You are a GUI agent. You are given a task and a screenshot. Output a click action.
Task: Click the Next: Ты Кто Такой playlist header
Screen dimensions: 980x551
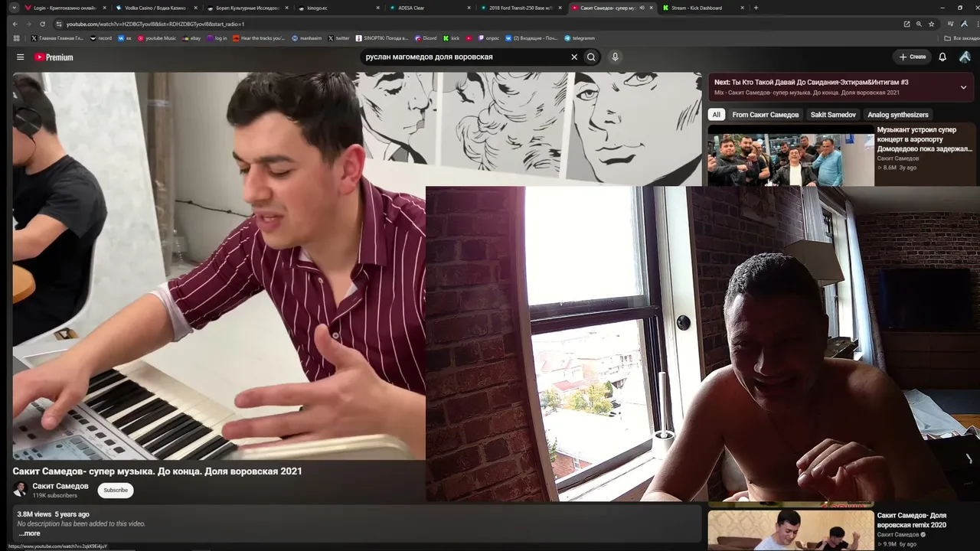(x=812, y=82)
